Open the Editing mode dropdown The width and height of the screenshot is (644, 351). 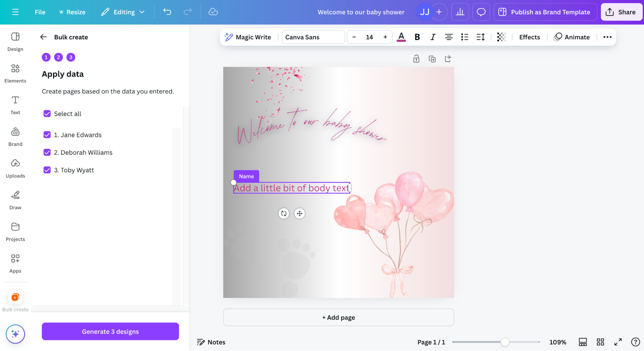(122, 12)
